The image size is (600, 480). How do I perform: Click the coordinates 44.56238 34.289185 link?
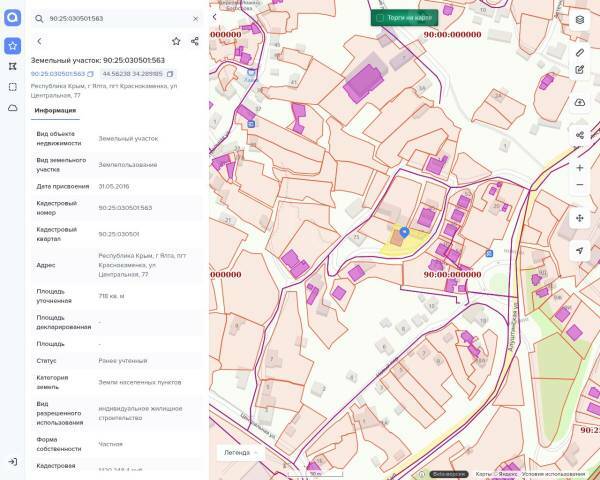pyautogui.click(x=133, y=74)
